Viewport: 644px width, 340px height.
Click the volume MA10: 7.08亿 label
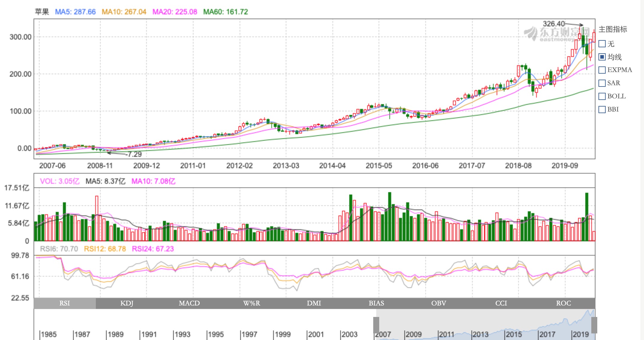click(x=153, y=181)
